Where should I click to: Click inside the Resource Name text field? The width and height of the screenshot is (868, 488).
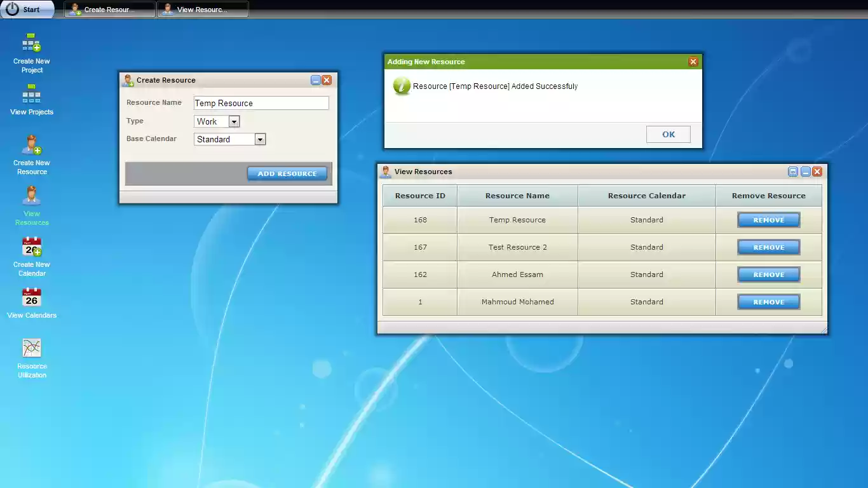261,103
